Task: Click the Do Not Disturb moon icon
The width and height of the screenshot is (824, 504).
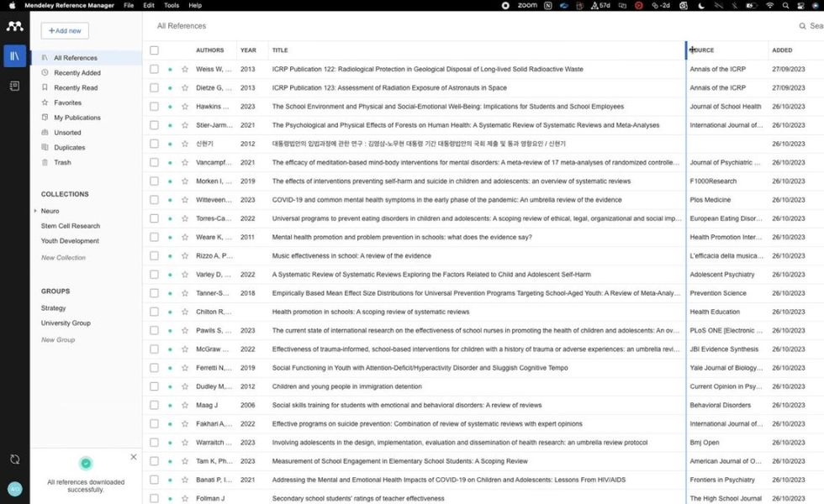Action: (x=701, y=5)
